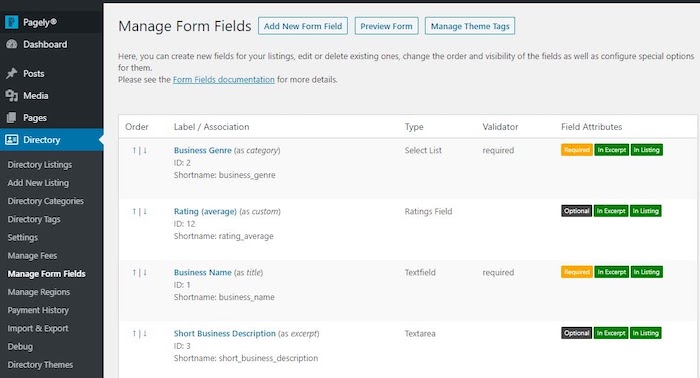Move Business Genre field up
700x378 pixels.
pyautogui.click(x=134, y=150)
